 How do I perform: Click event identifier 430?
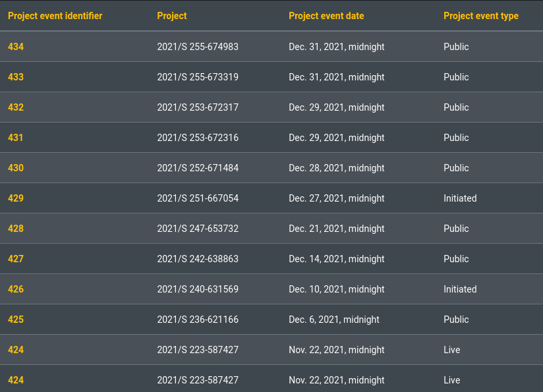pyautogui.click(x=16, y=168)
